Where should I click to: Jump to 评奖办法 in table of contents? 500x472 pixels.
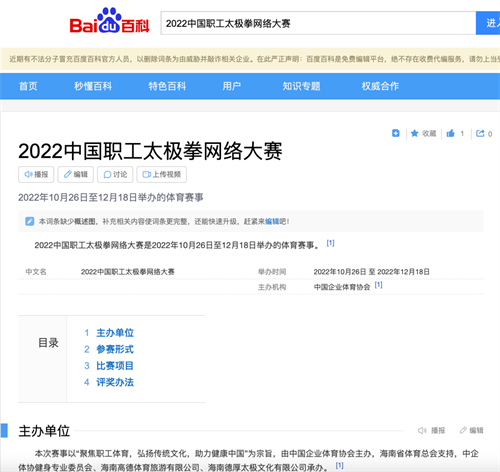(115, 382)
